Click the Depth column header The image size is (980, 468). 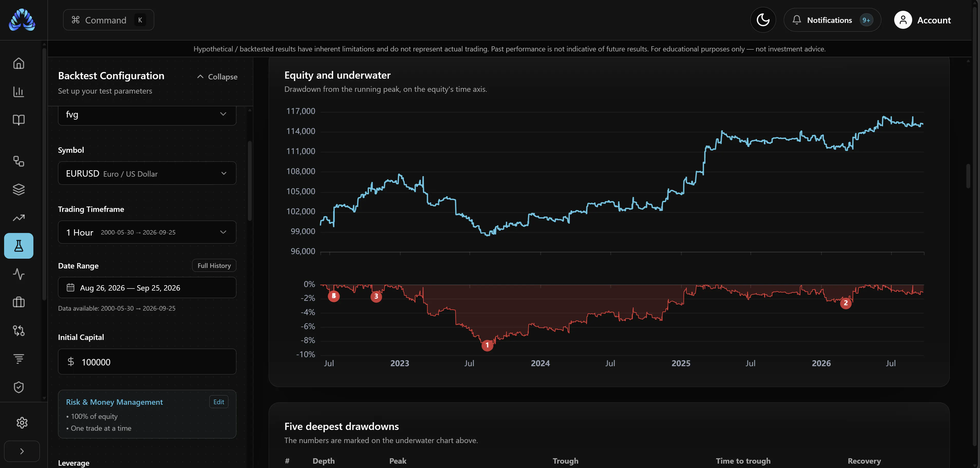324,461
